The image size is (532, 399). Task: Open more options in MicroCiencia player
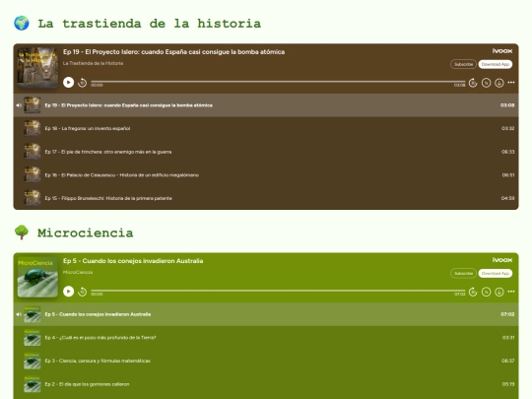(x=511, y=292)
